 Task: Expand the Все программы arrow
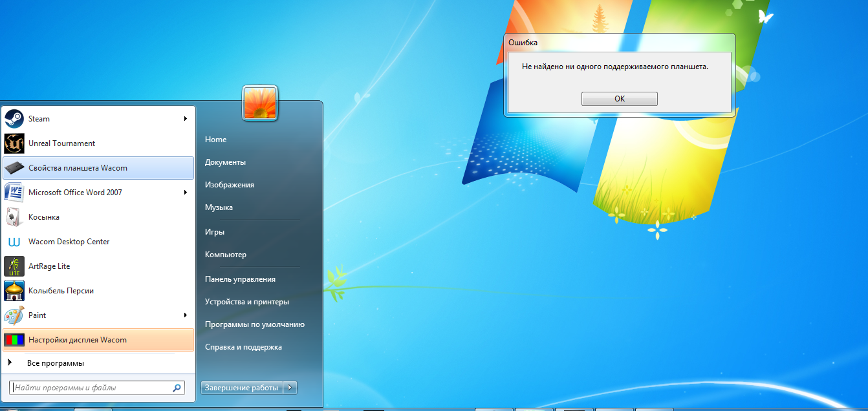pyautogui.click(x=10, y=363)
